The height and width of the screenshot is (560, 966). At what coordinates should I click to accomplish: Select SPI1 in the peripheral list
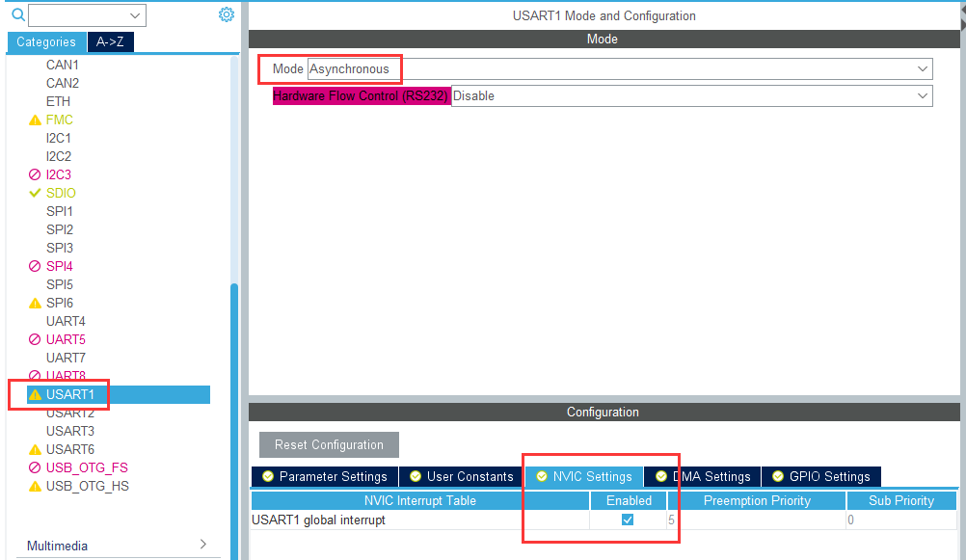pyautogui.click(x=60, y=211)
